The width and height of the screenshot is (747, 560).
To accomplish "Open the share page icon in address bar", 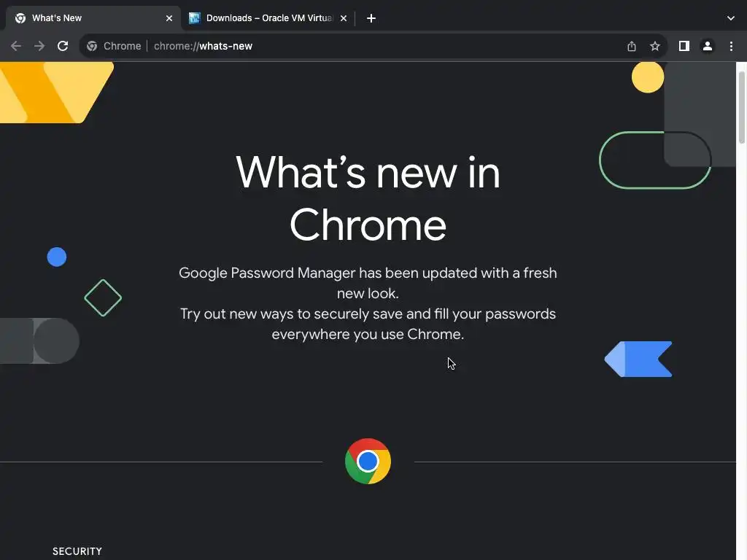I will [632, 46].
